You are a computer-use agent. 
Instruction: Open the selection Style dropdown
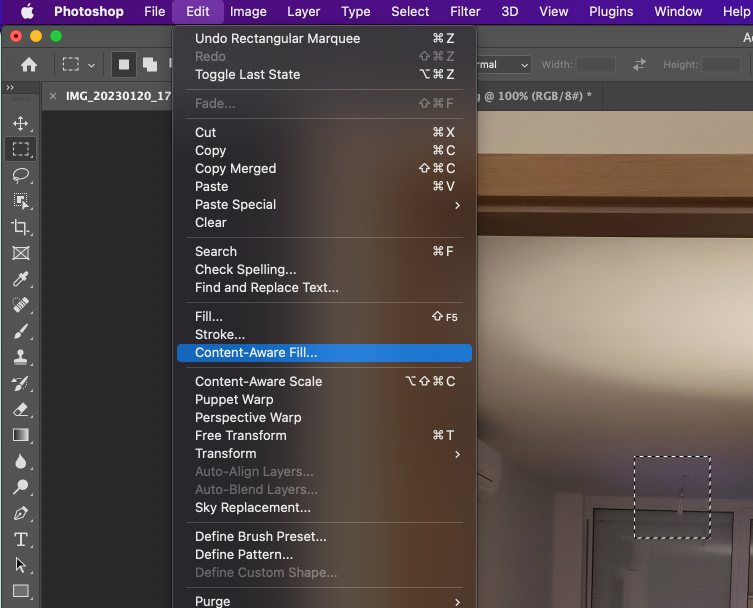tap(504, 64)
